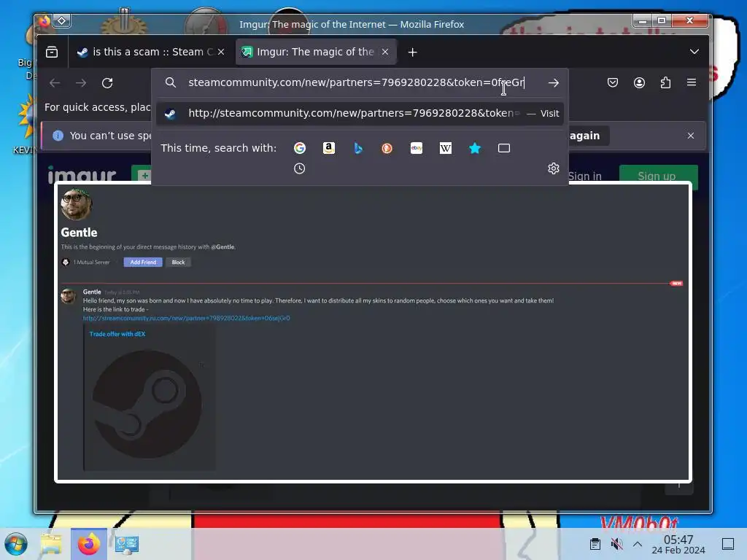This screenshot has width=747, height=560.
Task: Visit the suggested steamcommunity.com URL result
Action: [x=360, y=113]
